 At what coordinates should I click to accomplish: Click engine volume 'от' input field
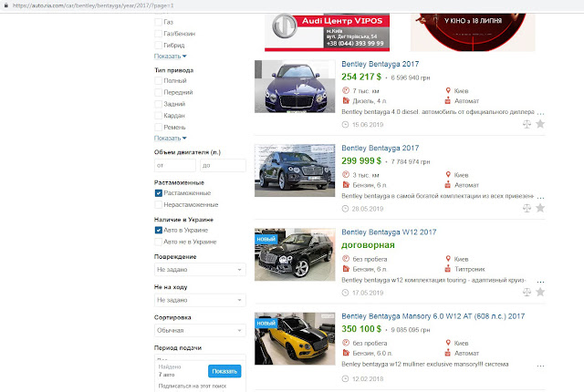pos(174,165)
